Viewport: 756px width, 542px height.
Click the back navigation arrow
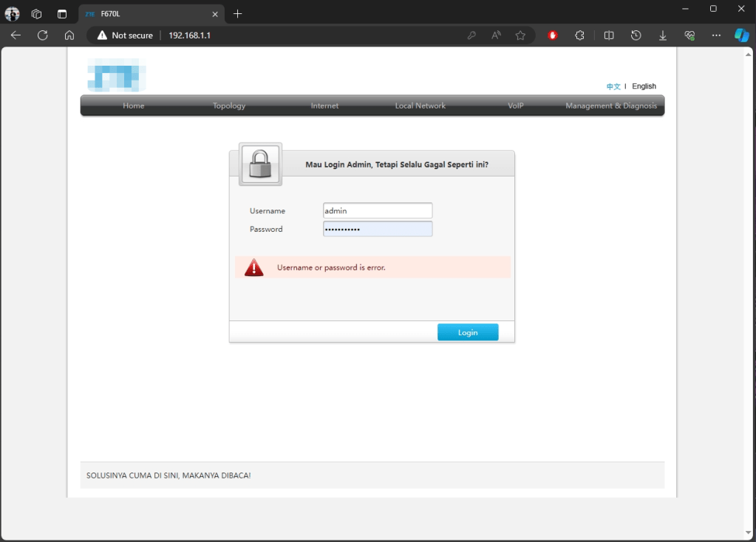[x=15, y=35]
